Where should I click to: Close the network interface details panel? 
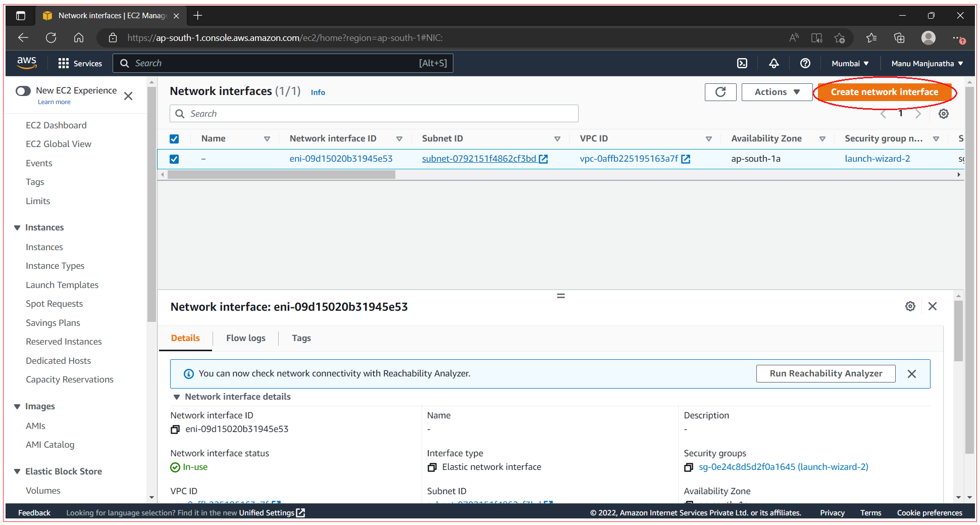933,306
